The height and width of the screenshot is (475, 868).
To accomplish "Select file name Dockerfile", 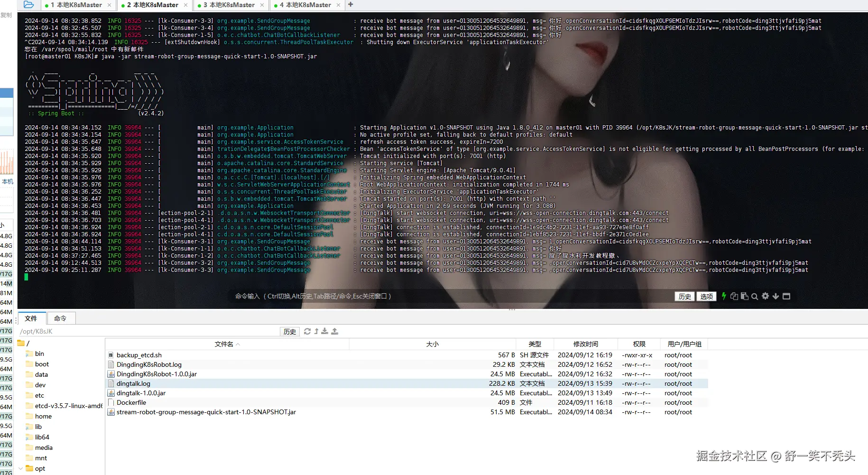I will pos(131,402).
